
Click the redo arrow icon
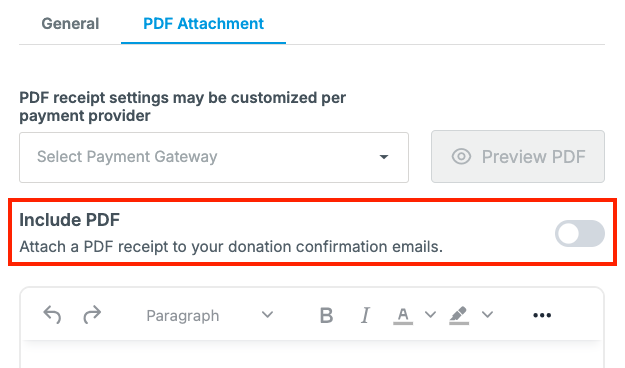pyautogui.click(x=92, y=315)
